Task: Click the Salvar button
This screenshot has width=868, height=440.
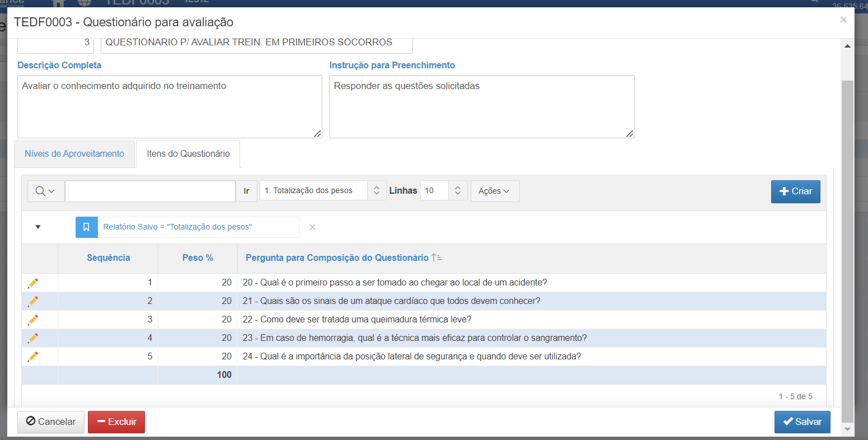Action: pos(802,422)
